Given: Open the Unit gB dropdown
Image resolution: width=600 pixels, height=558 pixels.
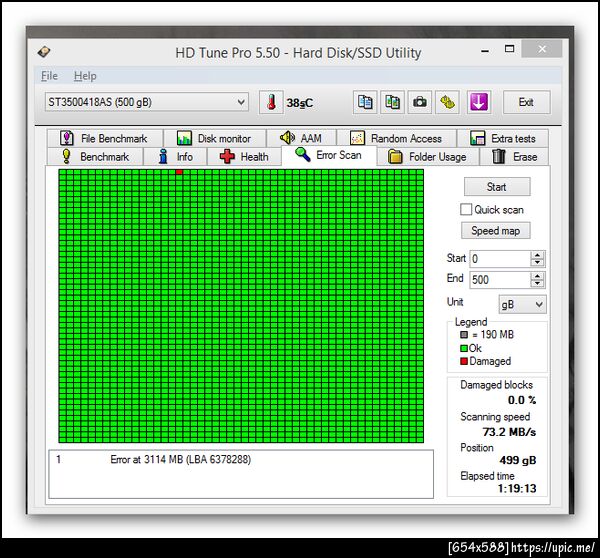Looking at the screenshot, I should 522,305.
